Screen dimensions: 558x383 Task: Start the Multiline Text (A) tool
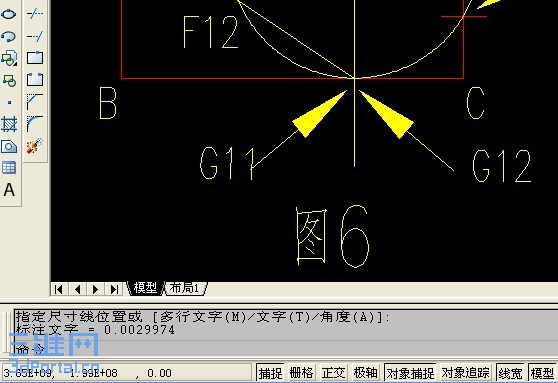tap(9, 190)
